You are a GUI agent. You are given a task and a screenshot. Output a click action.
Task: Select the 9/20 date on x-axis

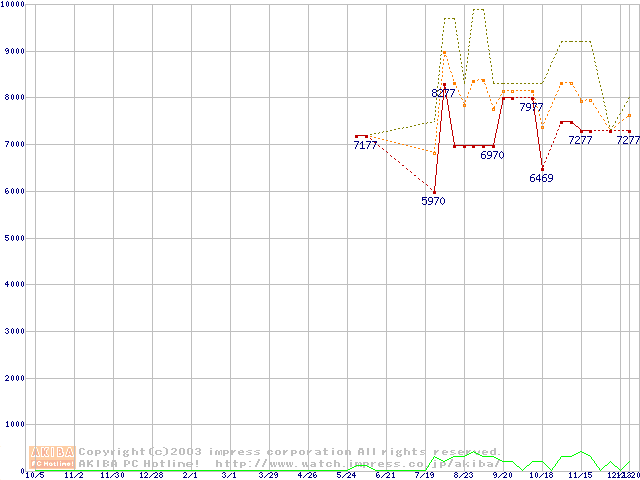[x=502, y=475]
